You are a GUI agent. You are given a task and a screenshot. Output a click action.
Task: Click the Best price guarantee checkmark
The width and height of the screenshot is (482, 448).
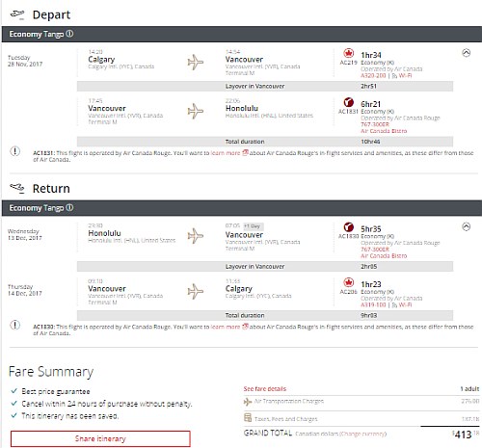coord(13,391)
